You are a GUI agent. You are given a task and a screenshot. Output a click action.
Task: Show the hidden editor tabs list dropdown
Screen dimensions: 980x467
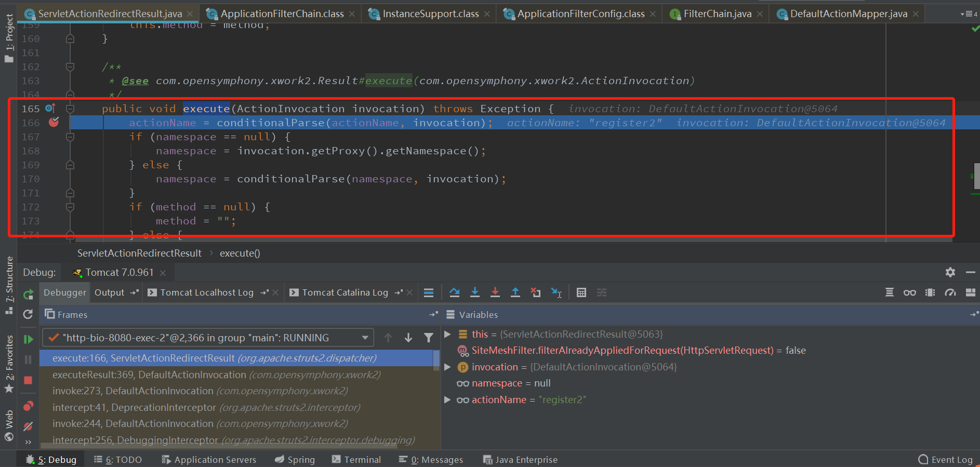(969, 14)
